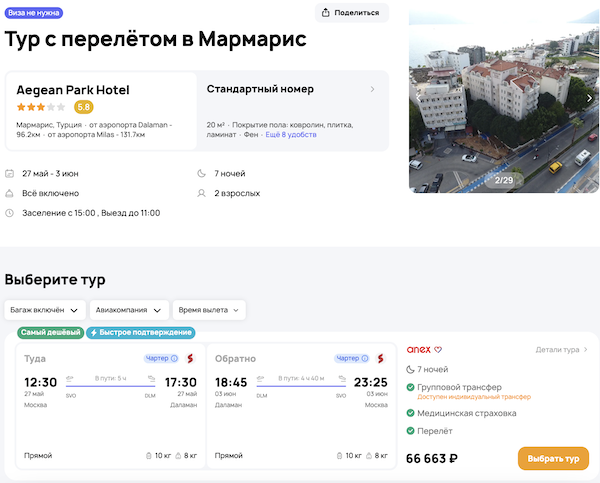
Task: Select the Самый дешёвый tag
Action: 50,332
